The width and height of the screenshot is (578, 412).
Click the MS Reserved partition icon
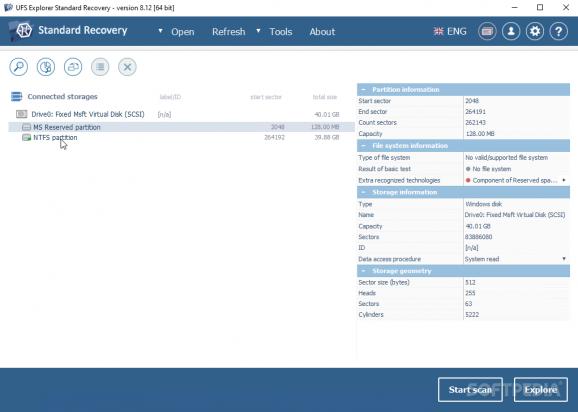26,127
